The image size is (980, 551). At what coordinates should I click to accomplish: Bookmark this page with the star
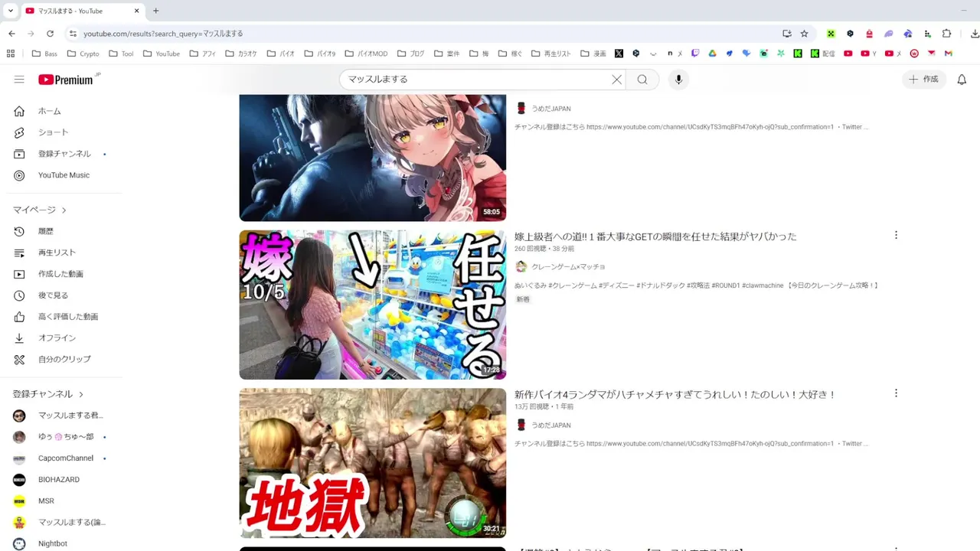tap(804, 34)
